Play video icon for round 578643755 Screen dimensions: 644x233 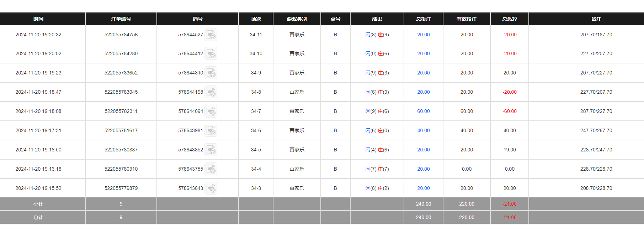[x=211, y=169]
